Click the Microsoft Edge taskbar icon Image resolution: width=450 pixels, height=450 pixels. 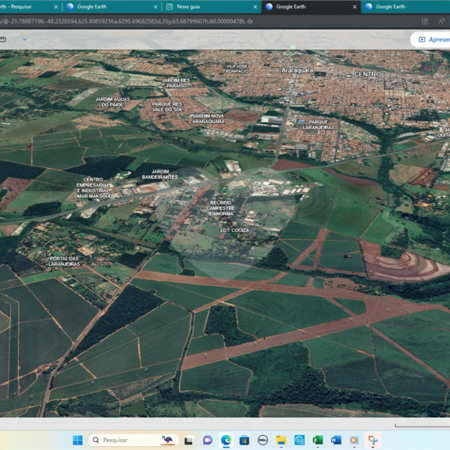[226, 440]
